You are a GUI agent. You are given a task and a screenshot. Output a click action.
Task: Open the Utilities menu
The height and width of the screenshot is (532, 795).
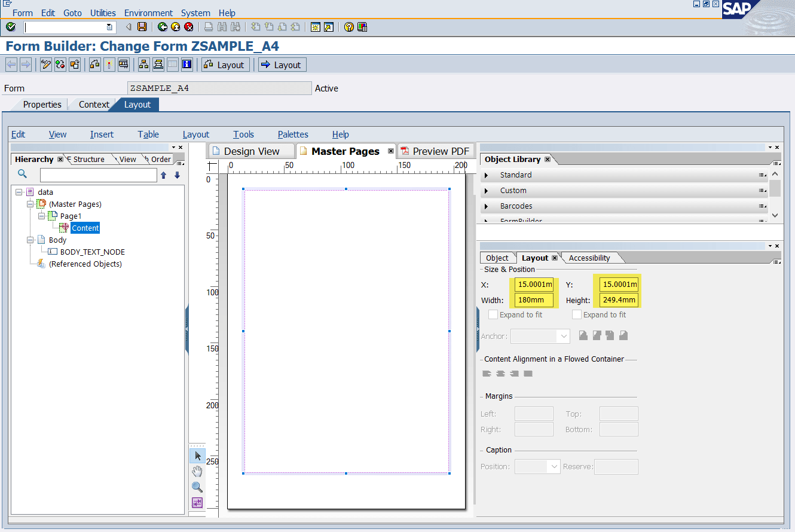103,13
